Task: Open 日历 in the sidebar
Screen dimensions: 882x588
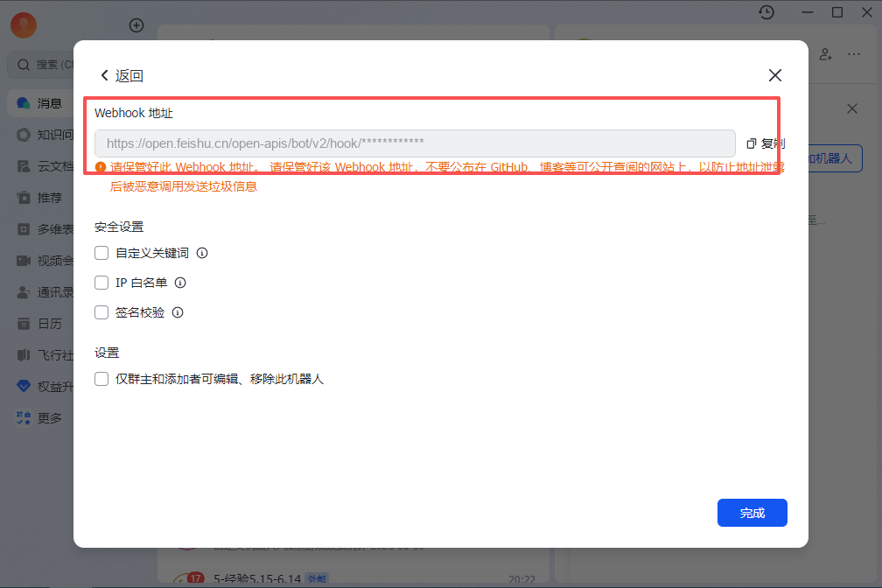Action: (40, 324)
